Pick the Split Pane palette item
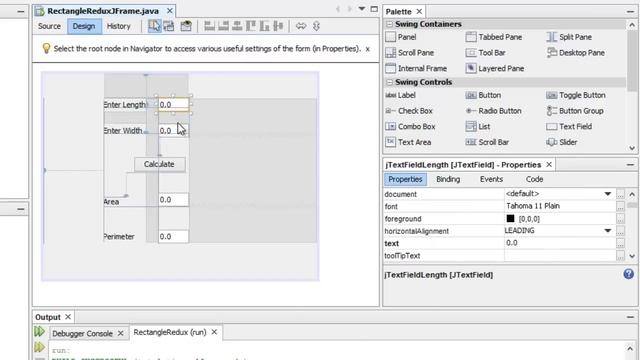This screenshot has width=640, height=360. pos(569,37)
